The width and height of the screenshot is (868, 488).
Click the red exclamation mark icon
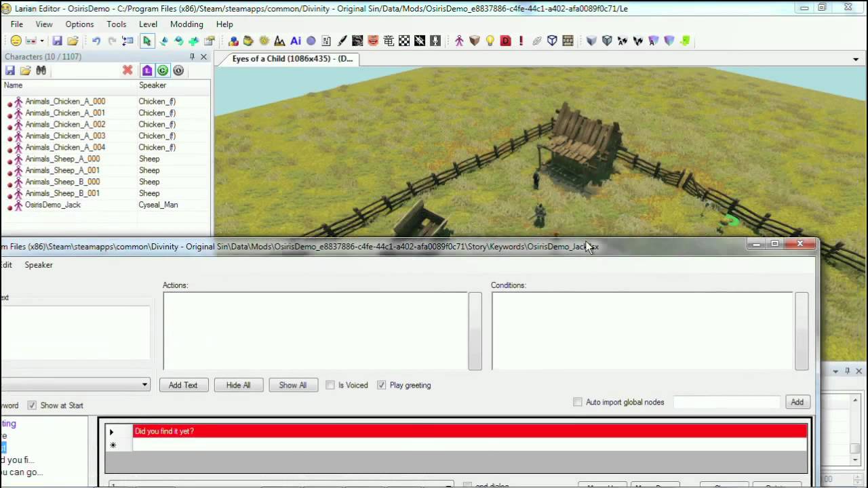pos(521,41)
